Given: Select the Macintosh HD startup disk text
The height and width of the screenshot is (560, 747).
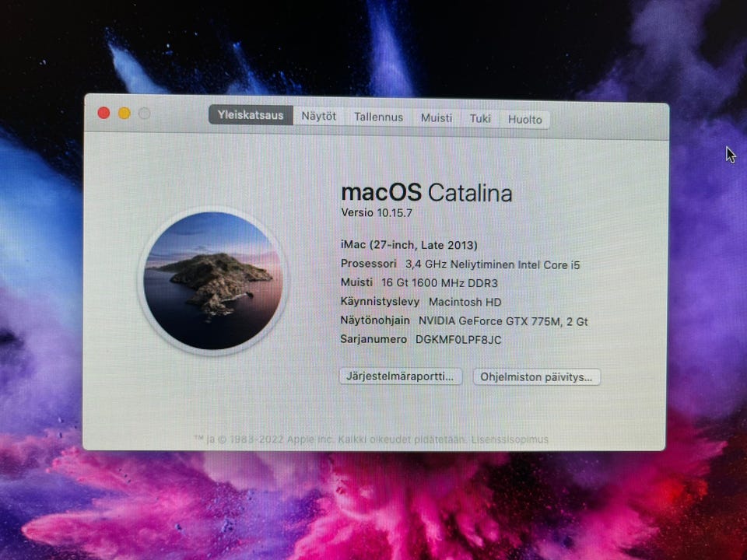Looking at the screenshot, I should pyautogui.click(x=465, y=302).
